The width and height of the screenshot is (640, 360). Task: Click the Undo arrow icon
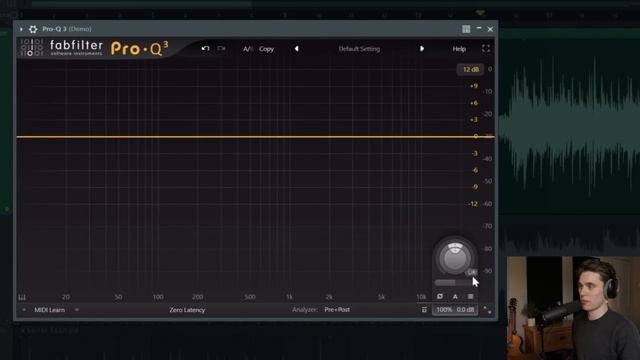(205, 49)
